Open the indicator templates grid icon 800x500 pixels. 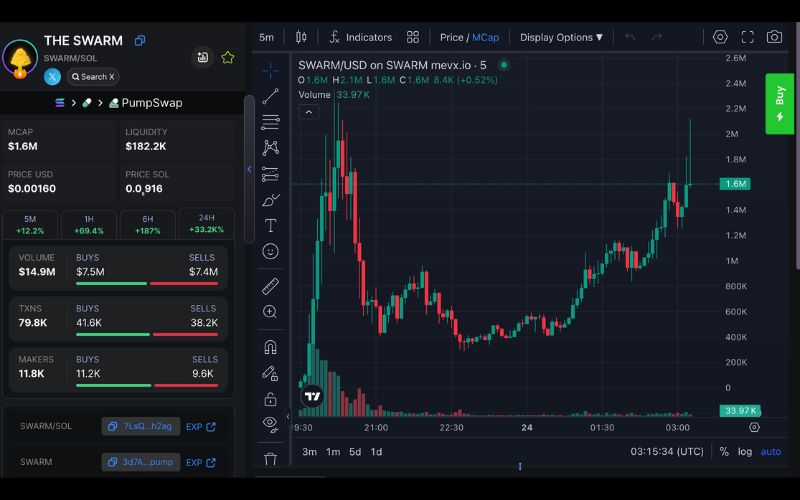point(413,37)
